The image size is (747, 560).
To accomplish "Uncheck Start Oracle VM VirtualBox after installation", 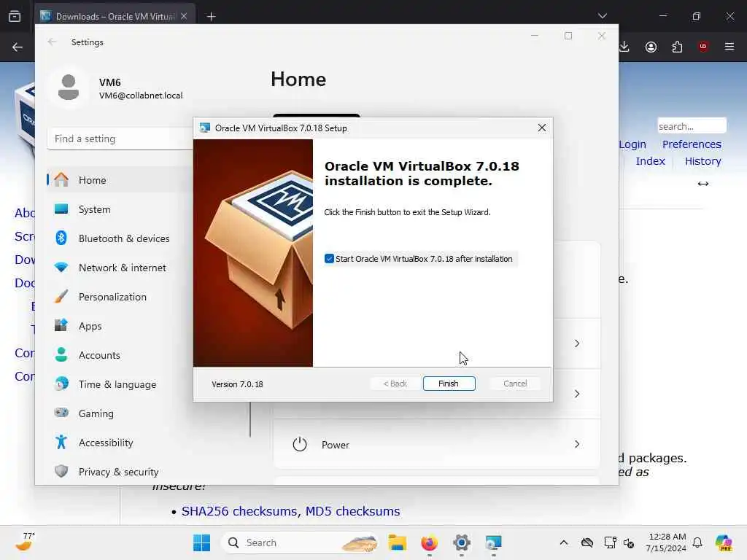I will click(329, 259).
